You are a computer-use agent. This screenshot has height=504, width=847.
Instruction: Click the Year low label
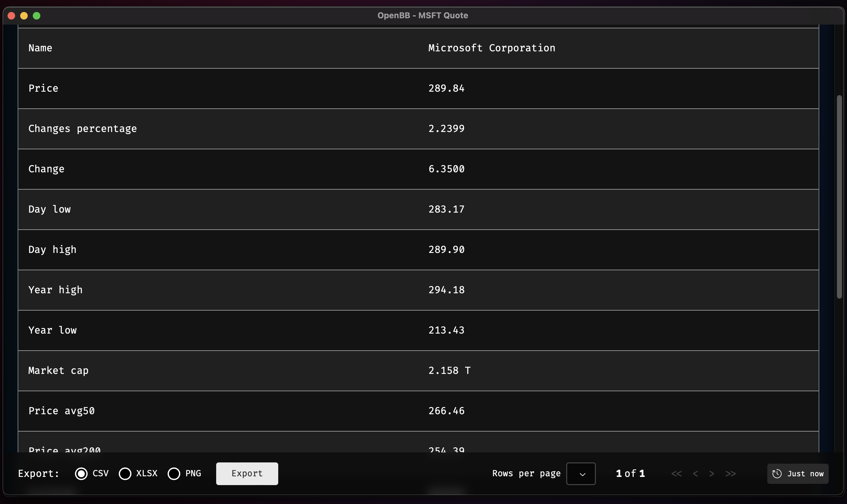pyautogui.click(x=52, y=330)
